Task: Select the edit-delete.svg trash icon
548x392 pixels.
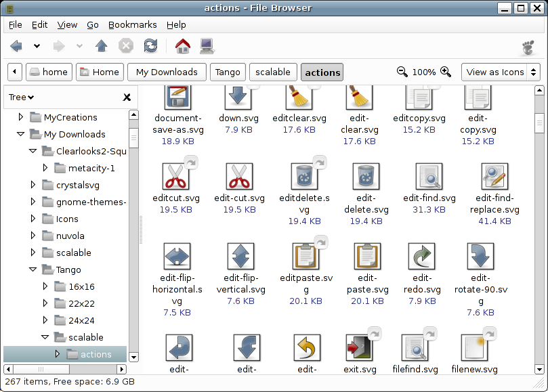Action: (x=366, y=177)
